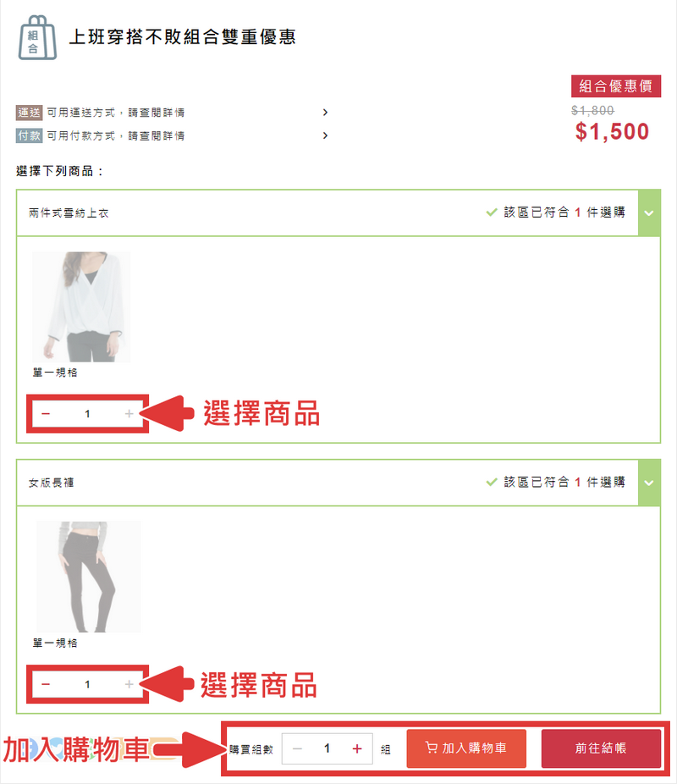This screenshot has width=677, height=784.
Task: Click the chiffon top quantity value
Action: click(87, 413)
